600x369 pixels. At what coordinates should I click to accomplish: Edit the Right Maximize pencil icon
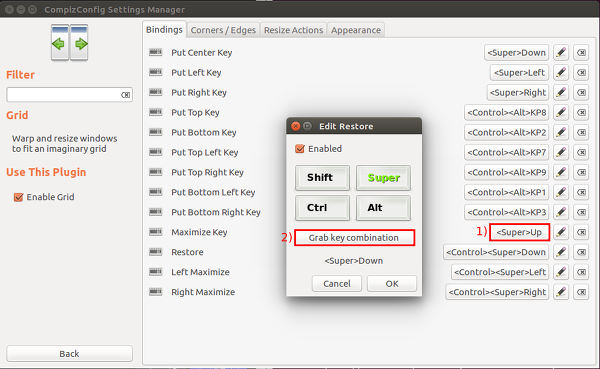(561, 292)
